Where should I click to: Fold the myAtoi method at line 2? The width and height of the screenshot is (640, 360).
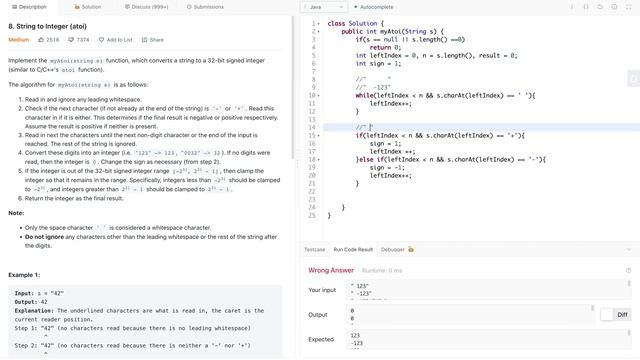(x=319, y=31)
